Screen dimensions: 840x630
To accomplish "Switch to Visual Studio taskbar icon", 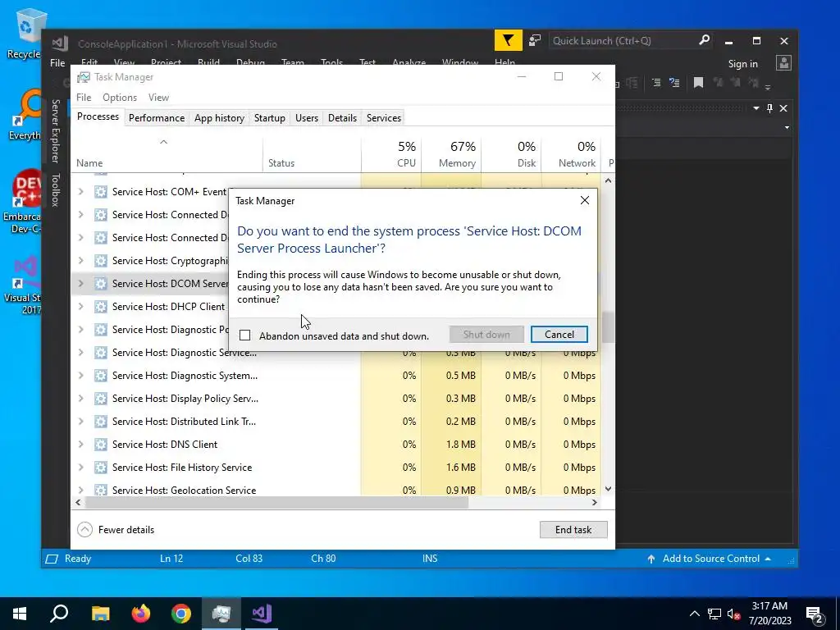I will [262, 614].
